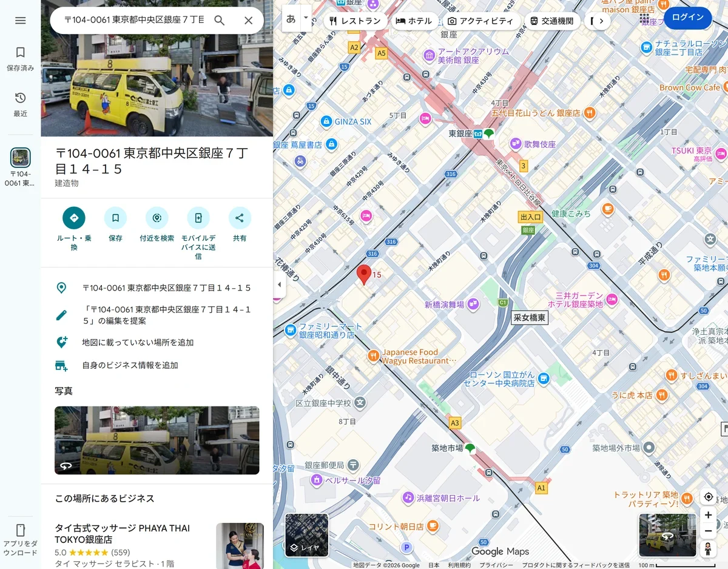
Task: Send to mobile device (モバイルデバイスに送信)
Action: coord(198,234)
